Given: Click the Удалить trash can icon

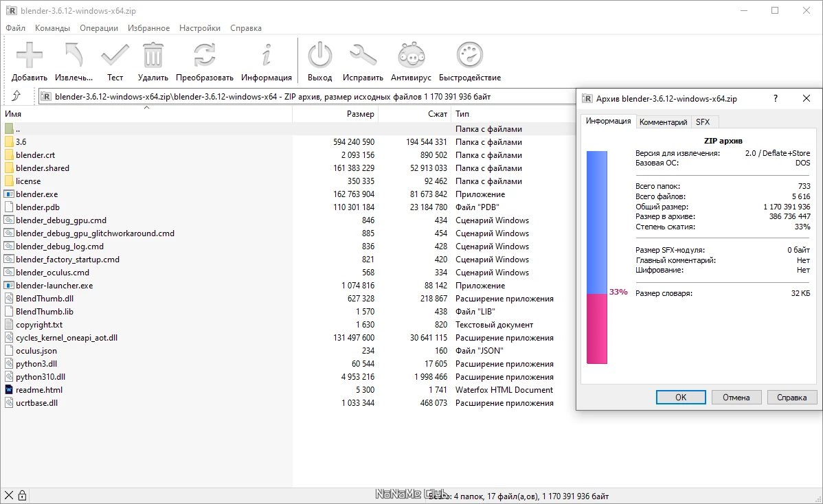Looking at the screenshot, I should [x=153, y=56].
